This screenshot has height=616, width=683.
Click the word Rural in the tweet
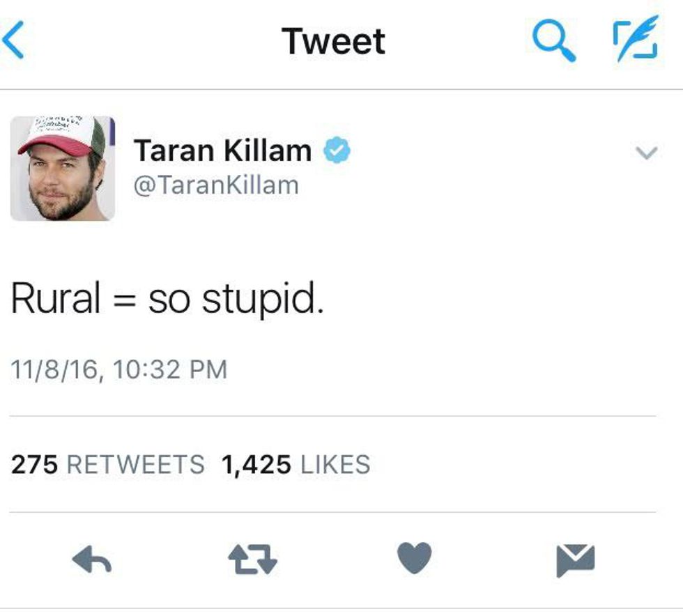coord(55,299)
